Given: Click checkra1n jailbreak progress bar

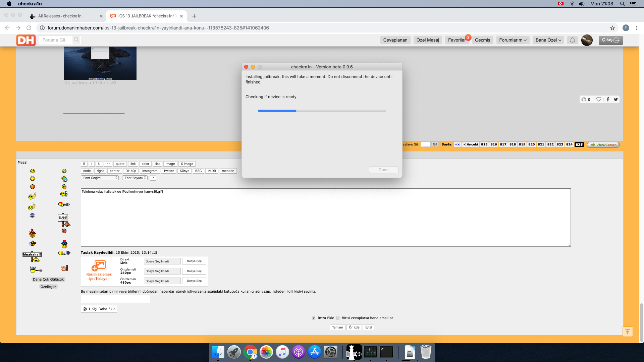Looking at the screenshot, I should (322, 111).
